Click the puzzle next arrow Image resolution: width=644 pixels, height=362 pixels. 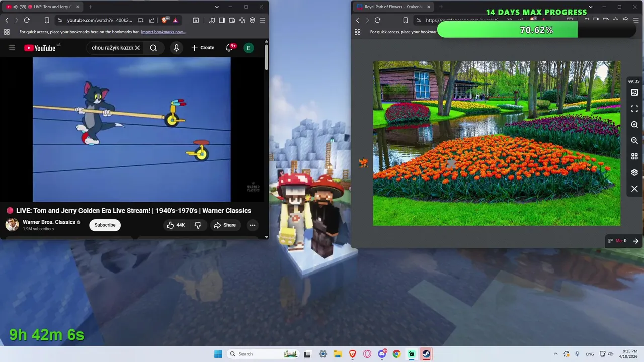pos(635,241)
